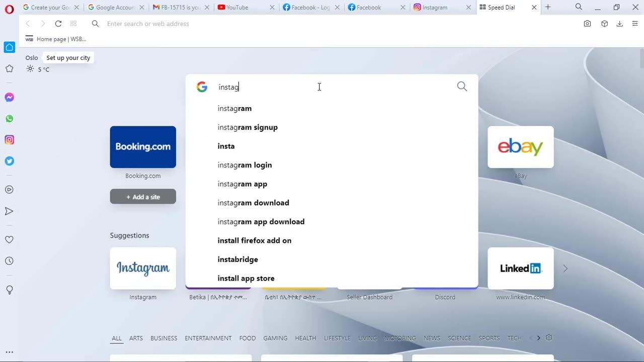Open the downloads icon in toolbar
Image resolution: width=644 pixels, height=362 pixels.
pos(620,24)
